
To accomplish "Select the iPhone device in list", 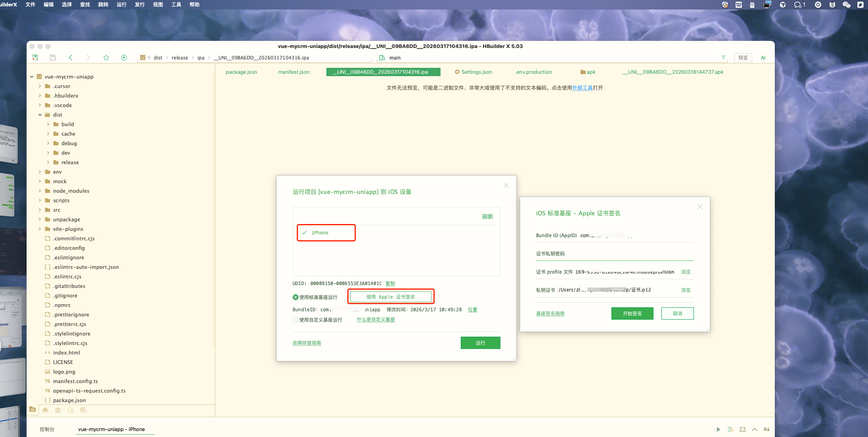I will click(320, 233).
